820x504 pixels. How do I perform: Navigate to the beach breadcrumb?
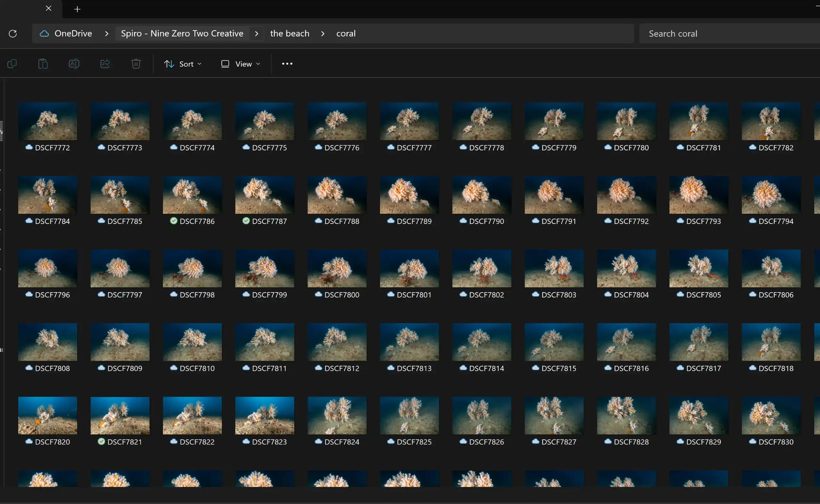point(290,34)
